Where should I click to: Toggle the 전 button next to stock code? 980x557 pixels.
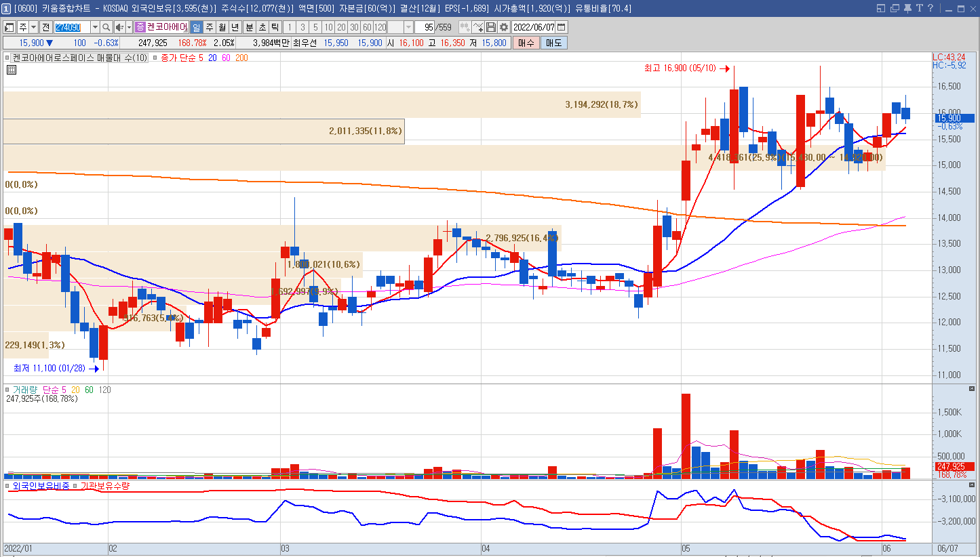(x=45, y=27)
